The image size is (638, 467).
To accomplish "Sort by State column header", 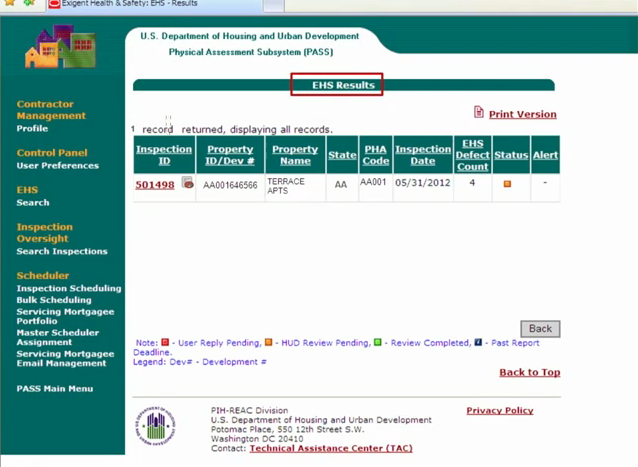I will (x=342, y=155).
